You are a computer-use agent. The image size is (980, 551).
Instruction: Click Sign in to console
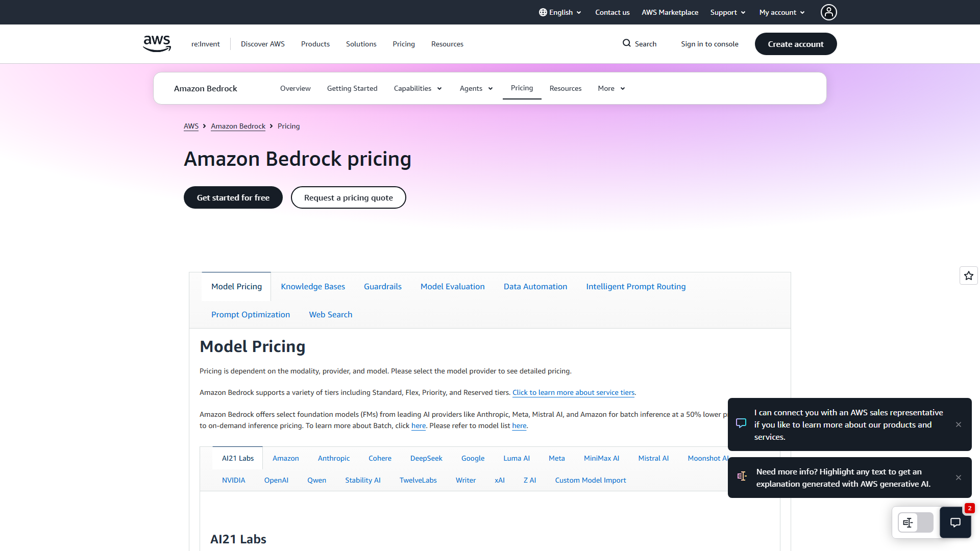coord(709,44)
